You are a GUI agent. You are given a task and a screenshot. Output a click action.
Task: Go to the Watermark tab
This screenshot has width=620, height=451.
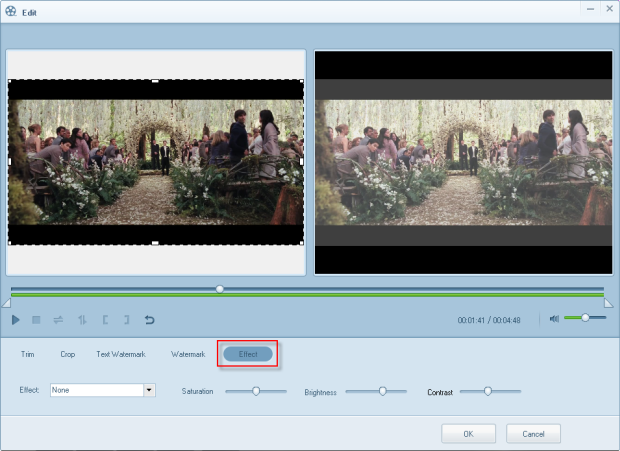point(188,354)
